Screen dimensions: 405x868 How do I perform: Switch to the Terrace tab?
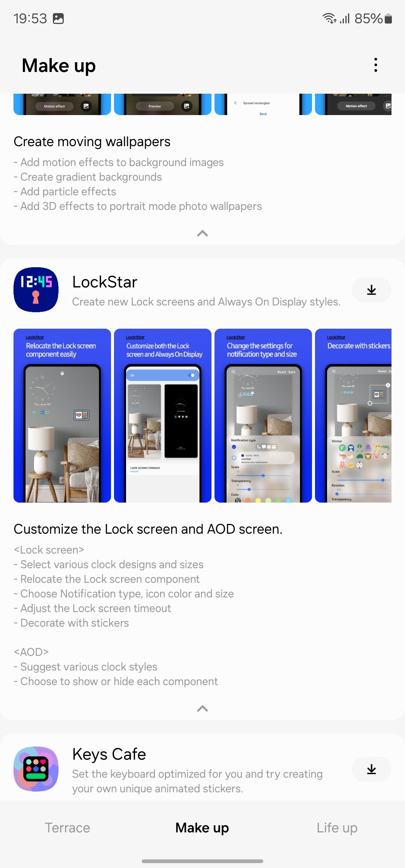(x=67, y=828)
